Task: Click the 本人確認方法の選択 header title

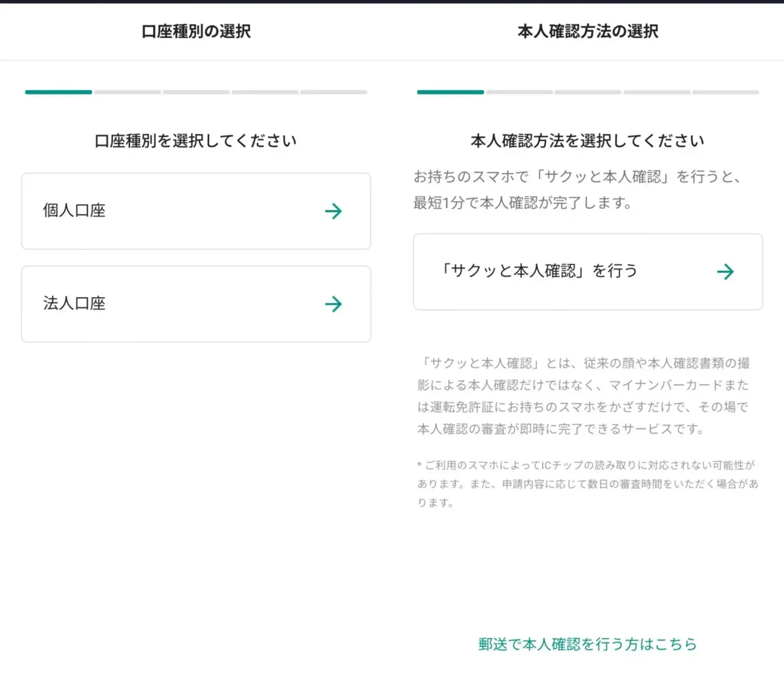Action: (x=588, y=31)
